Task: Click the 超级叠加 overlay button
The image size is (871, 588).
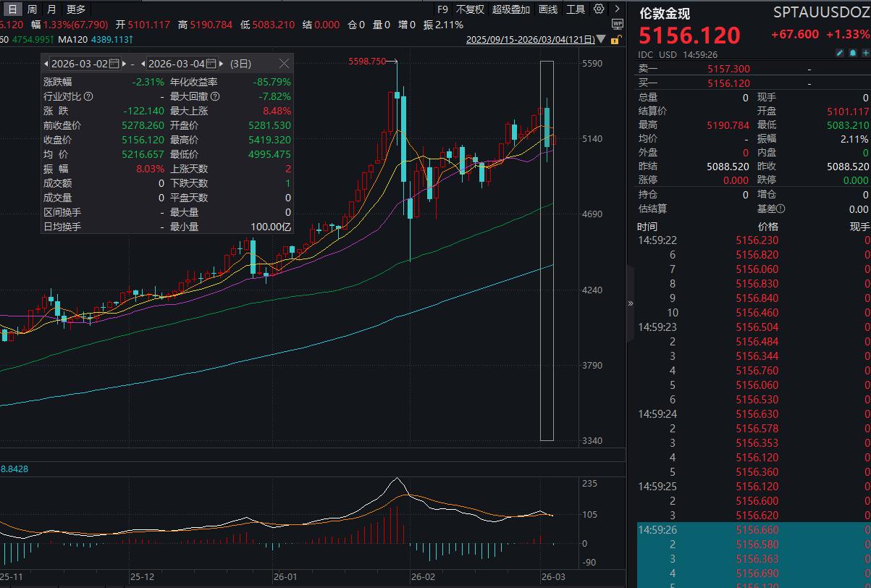Action: point(511,9)
